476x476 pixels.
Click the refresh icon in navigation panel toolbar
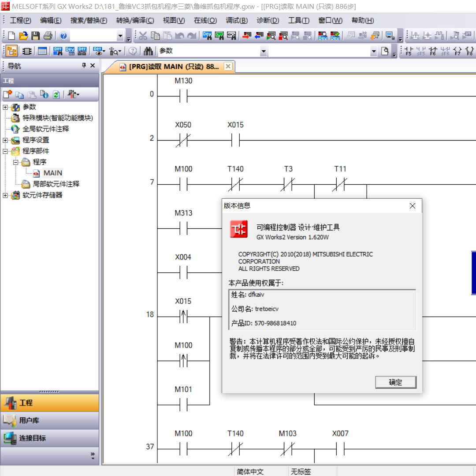(x=56, y=95)
